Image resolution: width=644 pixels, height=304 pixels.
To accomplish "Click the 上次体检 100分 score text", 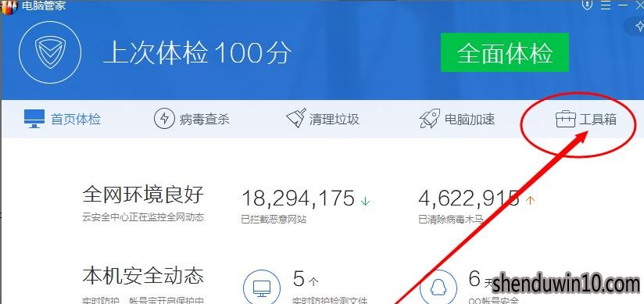I will (x=197, y=52).
